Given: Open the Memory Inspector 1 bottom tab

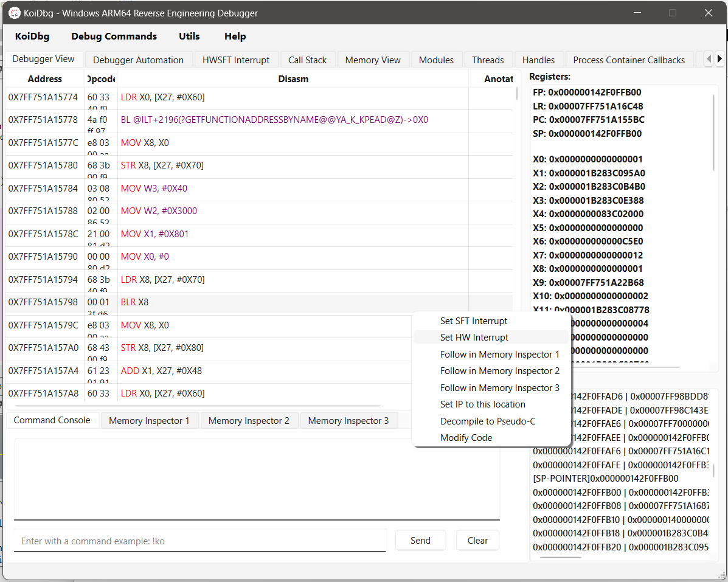Looking at the screenshot, I should click(149, 420).
